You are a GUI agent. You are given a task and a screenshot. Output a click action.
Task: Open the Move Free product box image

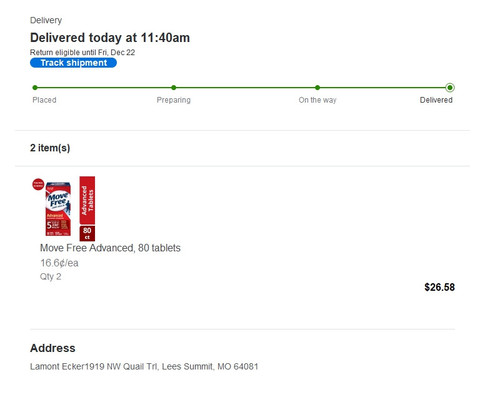[x=58, y=209]
